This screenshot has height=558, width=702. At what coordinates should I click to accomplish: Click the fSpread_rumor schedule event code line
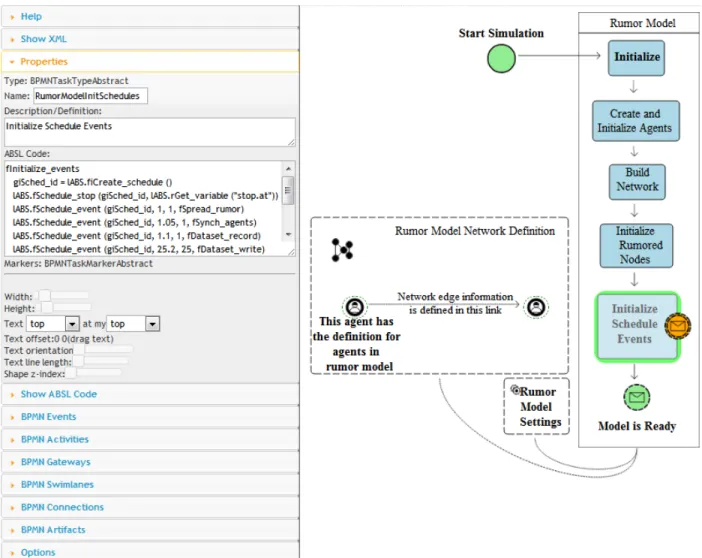(x=128, y=209)
